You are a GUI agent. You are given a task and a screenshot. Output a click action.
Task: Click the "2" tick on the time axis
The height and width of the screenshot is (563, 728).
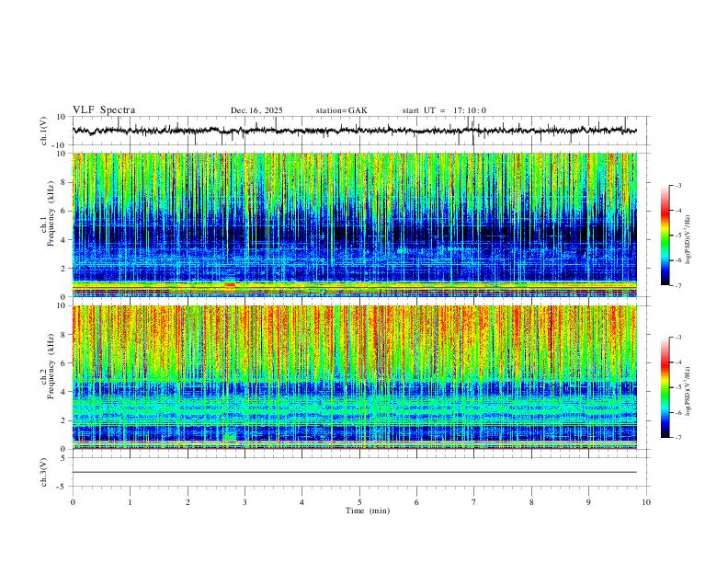pyautogui.click(x=188, y=502)
